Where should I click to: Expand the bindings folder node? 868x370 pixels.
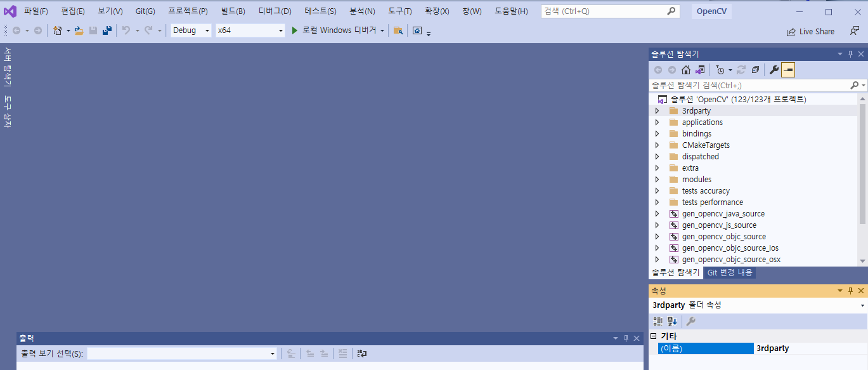tap(657, 134)
